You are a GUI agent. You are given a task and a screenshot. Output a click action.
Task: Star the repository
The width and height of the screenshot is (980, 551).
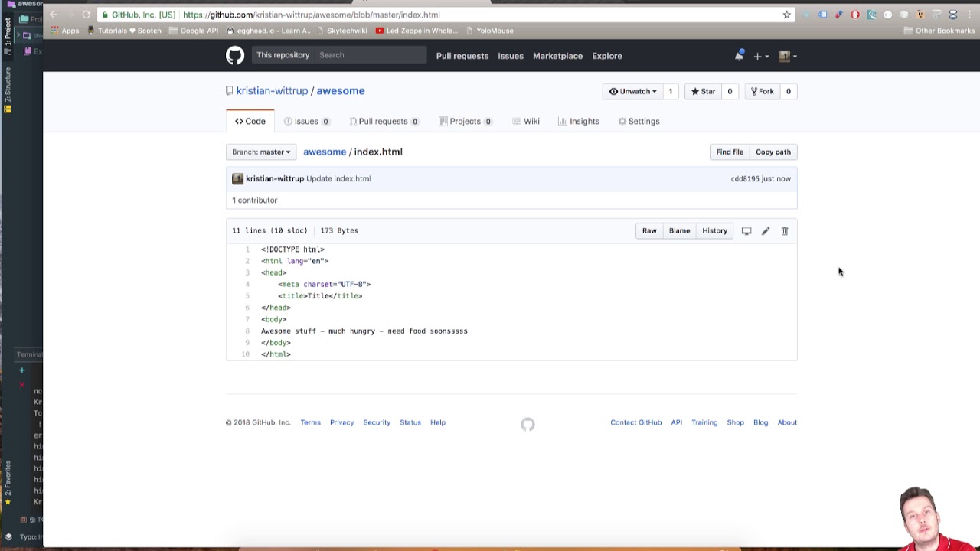[x=703, y=91]
